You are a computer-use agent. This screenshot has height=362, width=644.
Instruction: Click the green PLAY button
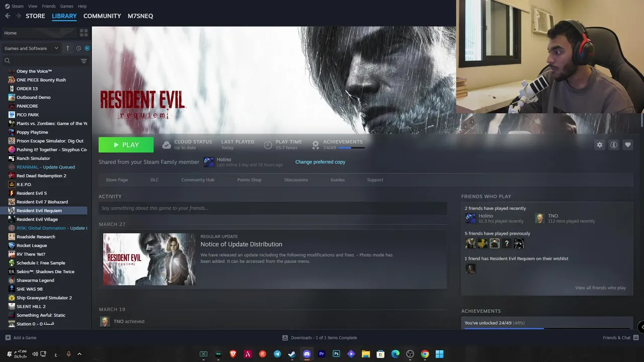[x=126, y=145]
